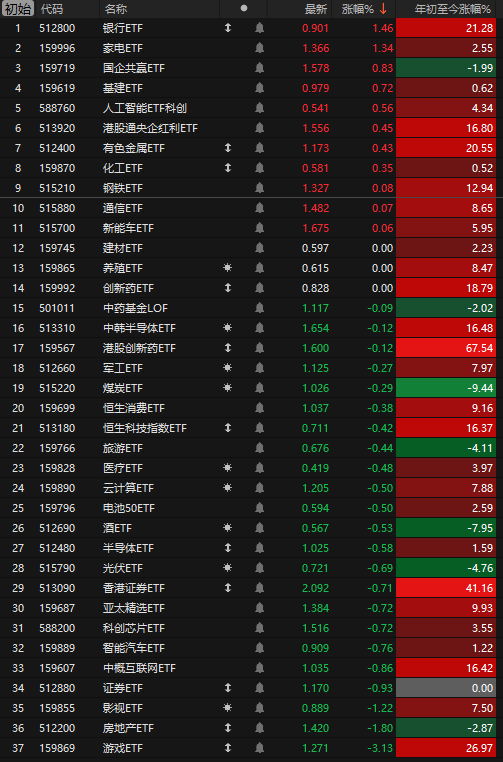Image resolution: width=503 pixels, height=762 pixels.
Task: Click the -9.44 year-to-date cell for 煤炭ETF
Action: tap(446, 388)
